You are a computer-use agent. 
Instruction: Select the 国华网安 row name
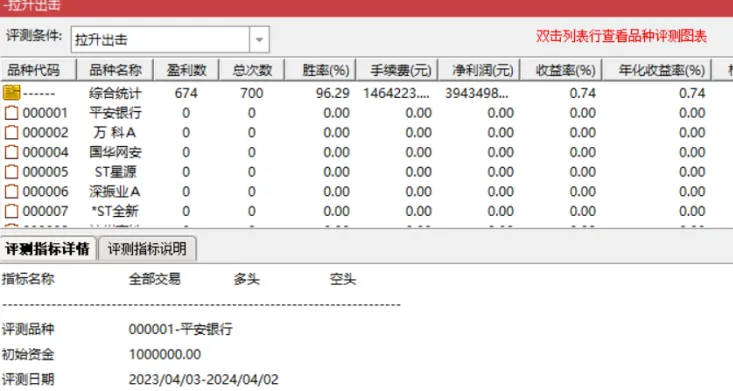point(115,152)
